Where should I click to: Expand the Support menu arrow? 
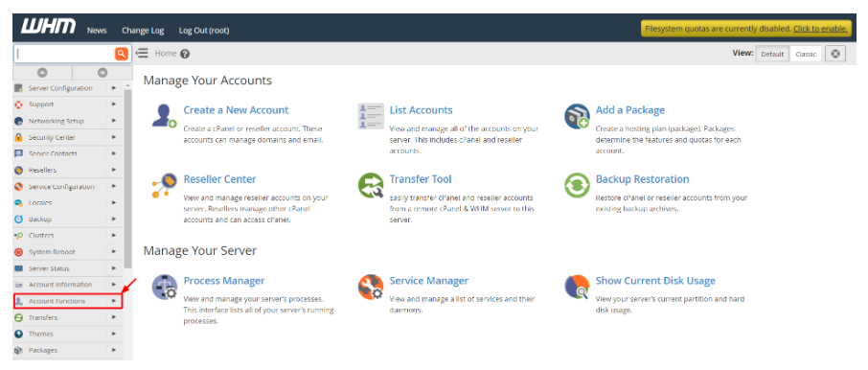pyautogui.click(x=113, y=104)
